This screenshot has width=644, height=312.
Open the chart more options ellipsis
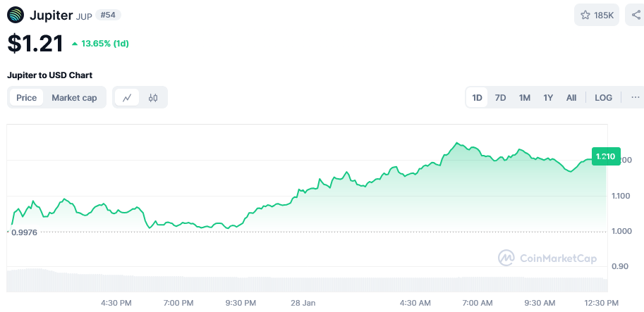click(636, 98)
